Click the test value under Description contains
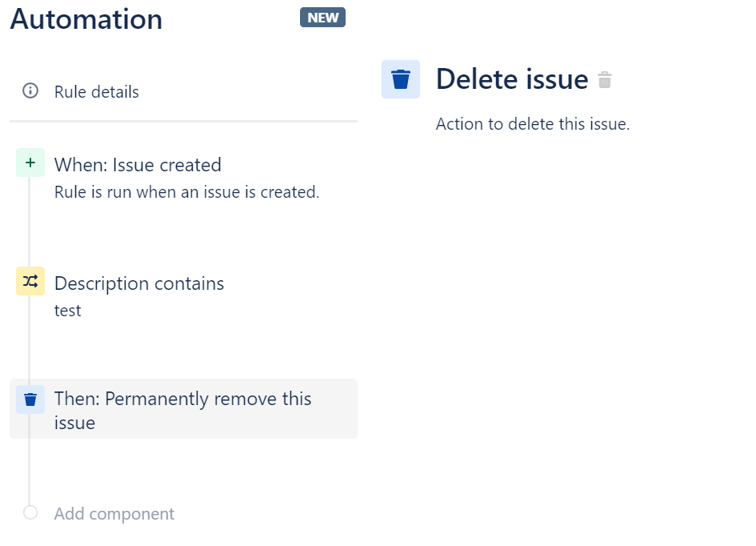Image resolution: width=756 pixels, height=546 pixels. point(67,311)
